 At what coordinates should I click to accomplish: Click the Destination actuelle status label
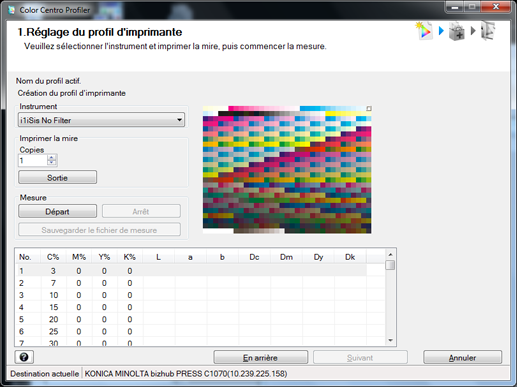44,374
